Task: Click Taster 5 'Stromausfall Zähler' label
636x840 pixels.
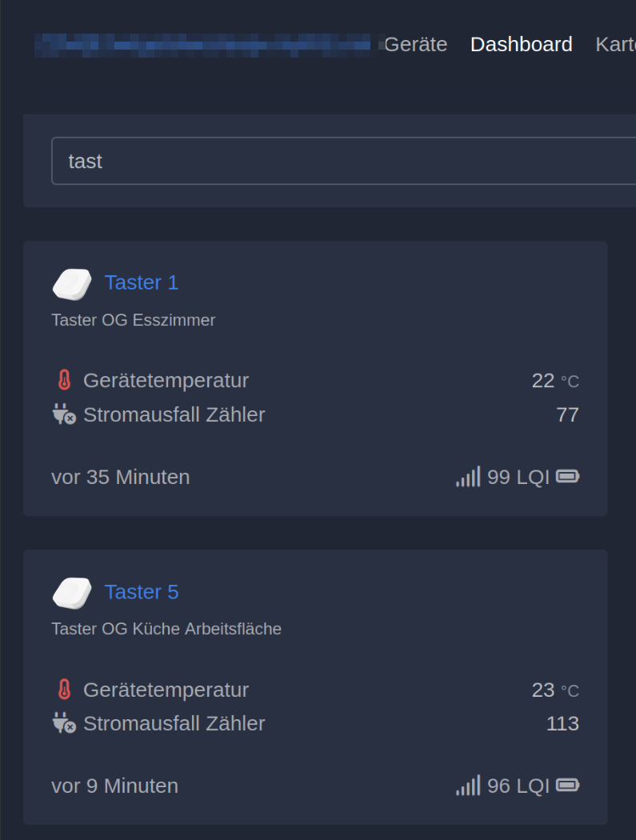Action: 174,723
